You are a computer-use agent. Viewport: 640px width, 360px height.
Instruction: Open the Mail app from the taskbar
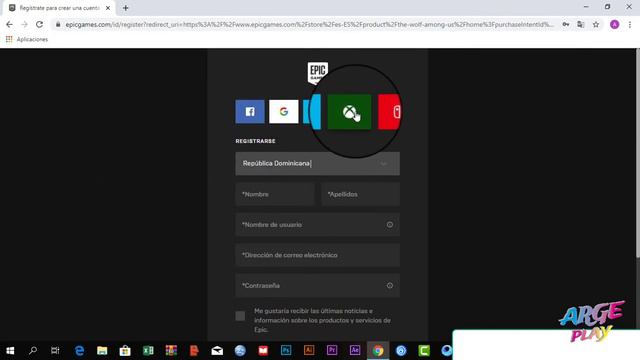tap(217, 350)
